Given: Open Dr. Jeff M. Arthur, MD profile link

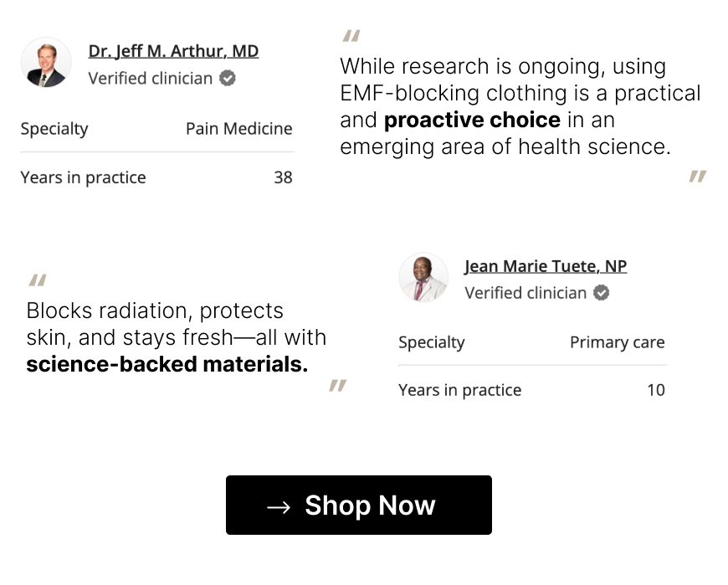Looking at the screenshot, I should click(173, 50).
